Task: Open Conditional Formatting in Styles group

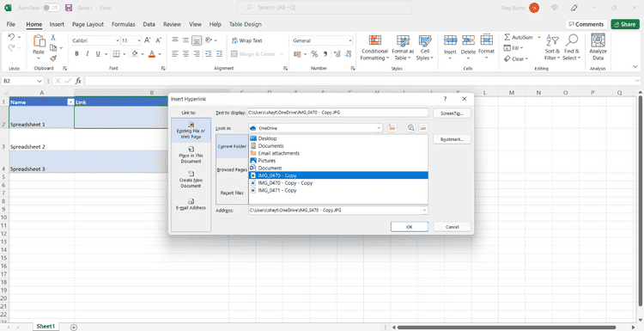Action: pos(374,47)
